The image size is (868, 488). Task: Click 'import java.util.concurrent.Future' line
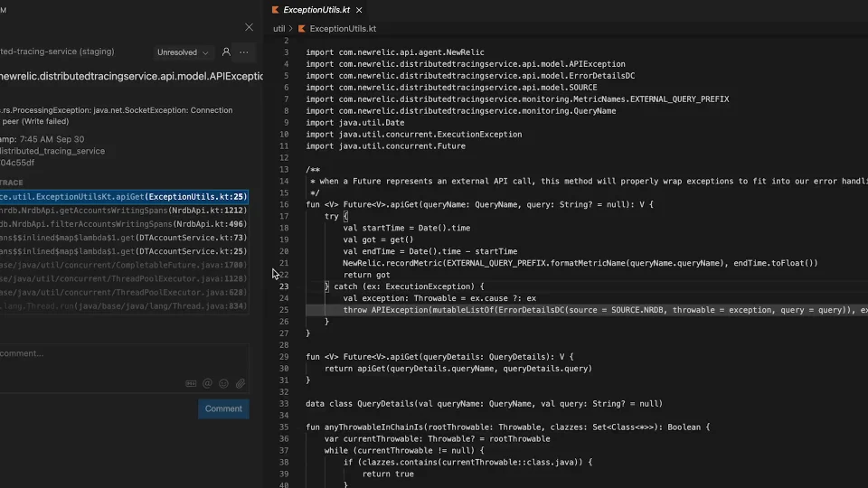coord(386,146)
